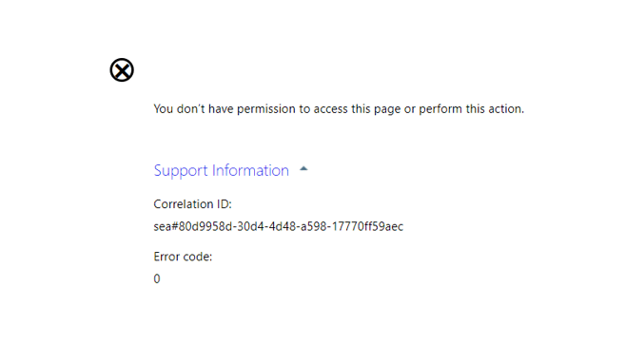Click the upward triangle beside Support Information

303,169
